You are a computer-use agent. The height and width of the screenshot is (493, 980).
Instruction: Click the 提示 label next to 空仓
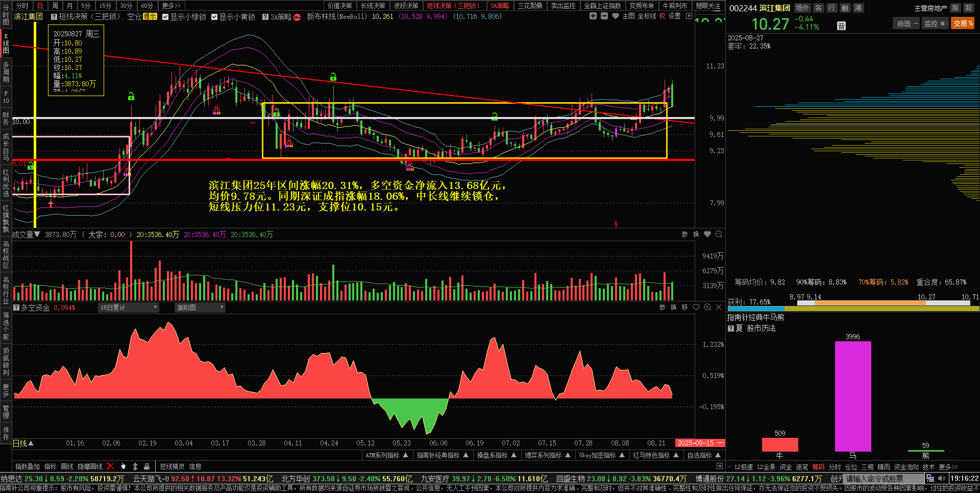coord(150,16)
